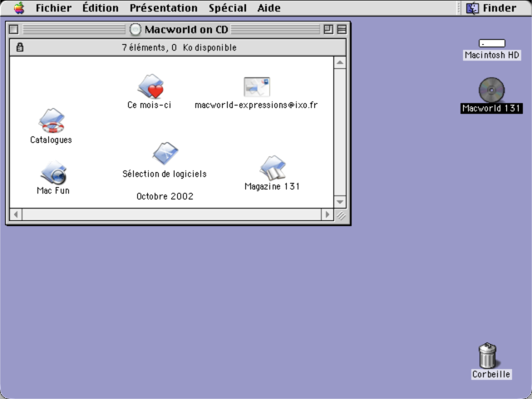532x399 pixels.
Task: Select the Corbeille trash icon
Action: [488, 355]
